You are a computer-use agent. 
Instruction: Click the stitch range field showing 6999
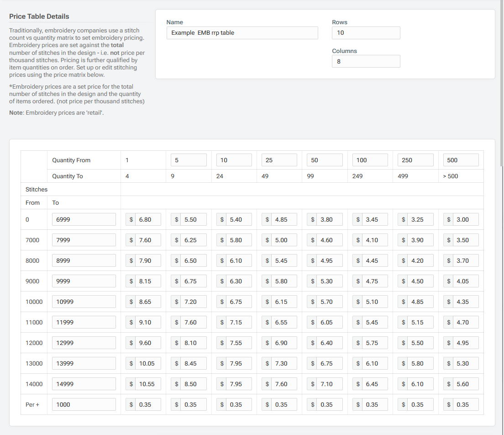coord(84,219)
